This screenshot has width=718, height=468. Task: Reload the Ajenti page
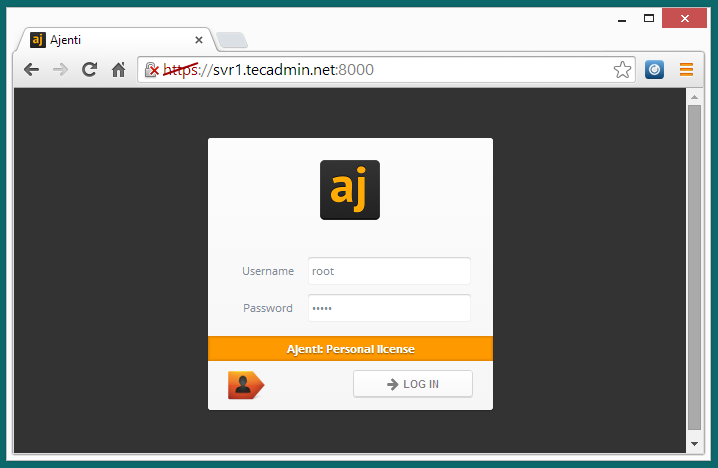[89, 70]
